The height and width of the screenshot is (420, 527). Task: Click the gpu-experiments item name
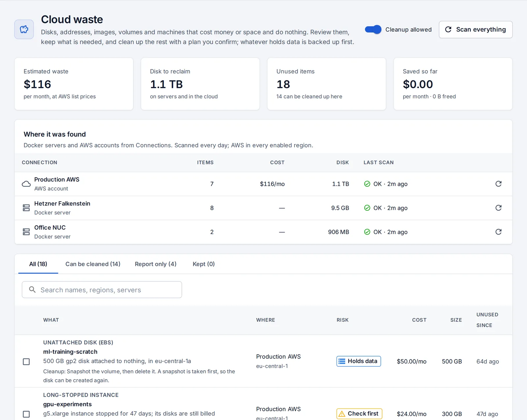(x=68, y=404)
